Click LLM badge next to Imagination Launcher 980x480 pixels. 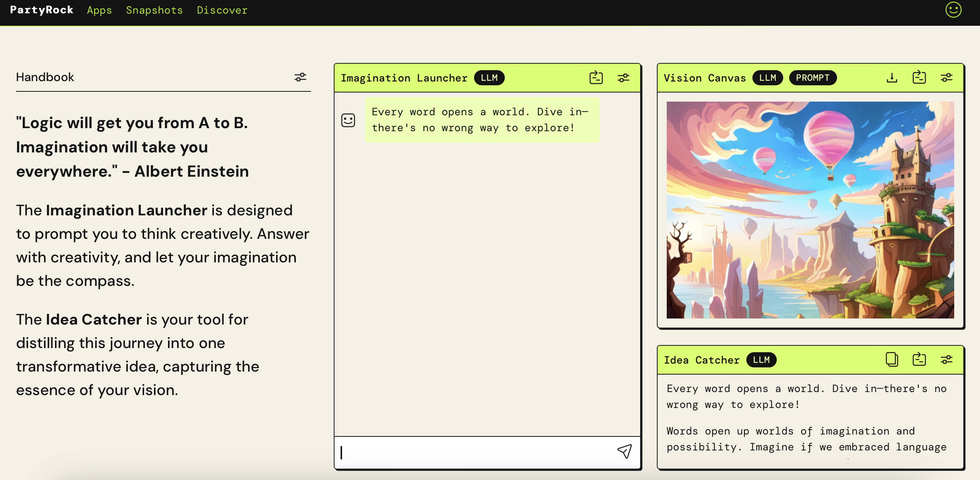point(489,78)
